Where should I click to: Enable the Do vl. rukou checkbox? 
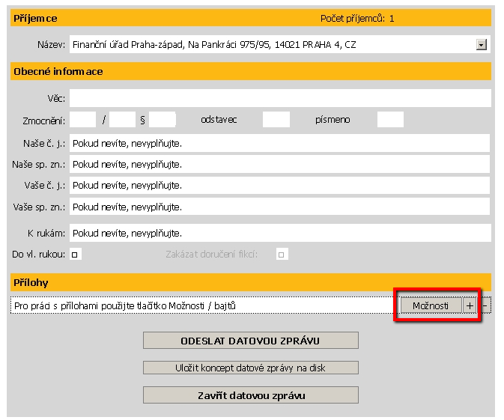(75, 255)
